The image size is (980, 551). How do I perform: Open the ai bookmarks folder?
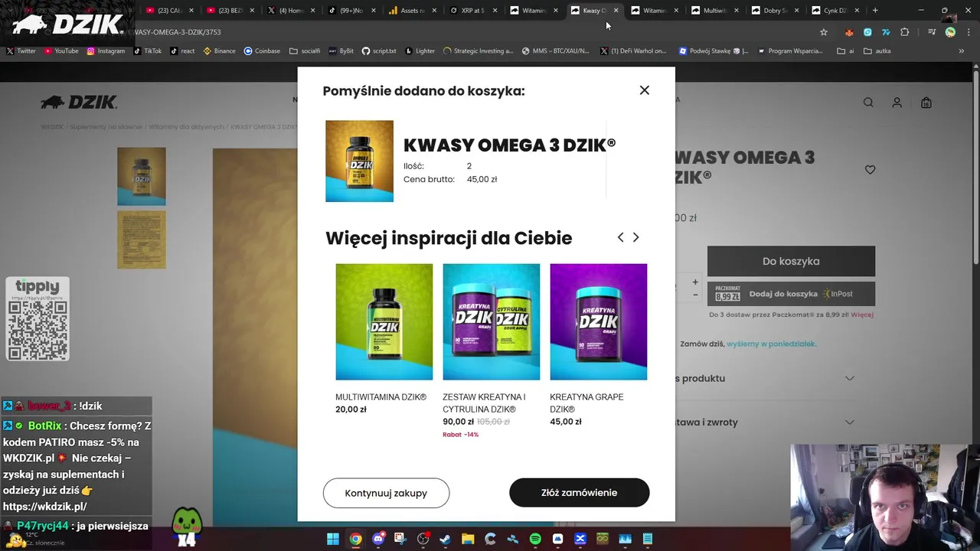845,51
